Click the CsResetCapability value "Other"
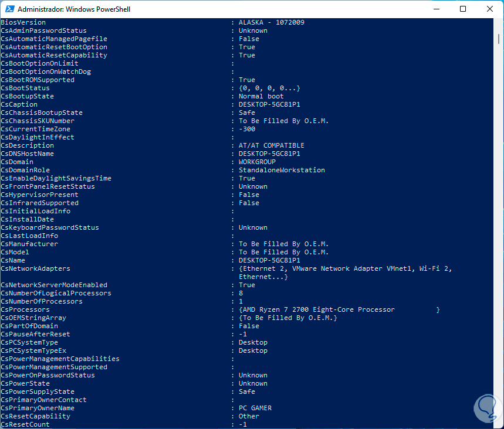504x429 pixels. click(249, 416)
